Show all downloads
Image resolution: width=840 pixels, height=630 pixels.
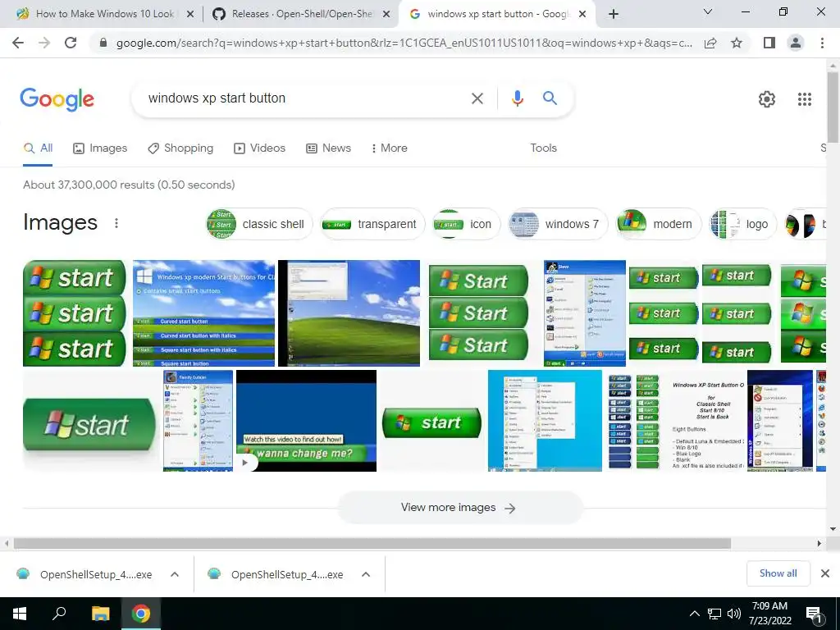778,573
